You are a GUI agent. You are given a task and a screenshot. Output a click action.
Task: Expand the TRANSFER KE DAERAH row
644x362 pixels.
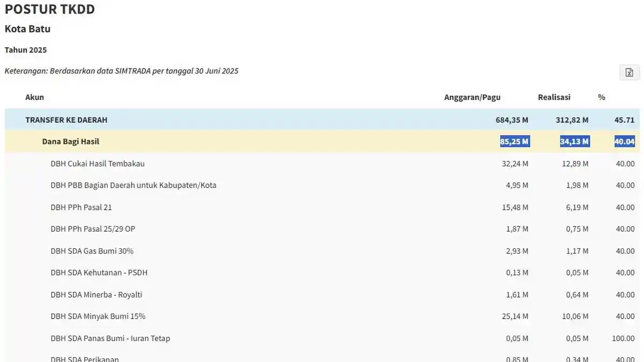coord(322,120)
